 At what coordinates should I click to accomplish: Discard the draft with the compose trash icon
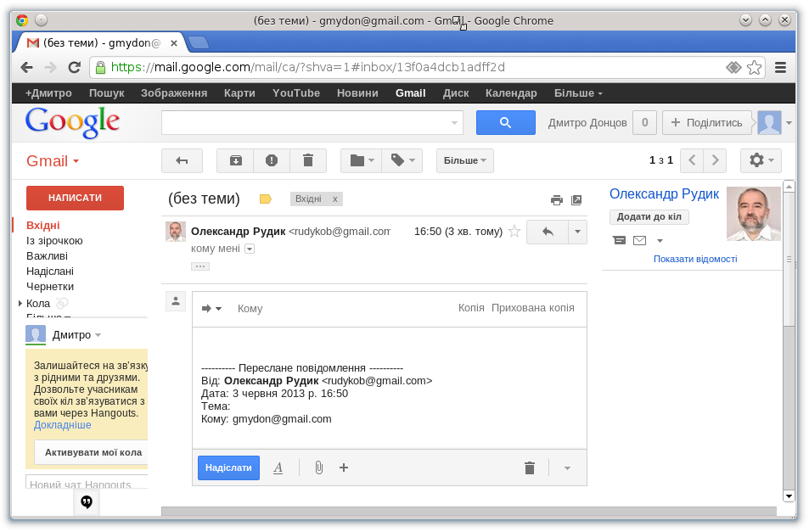click(x=530, y=468)
